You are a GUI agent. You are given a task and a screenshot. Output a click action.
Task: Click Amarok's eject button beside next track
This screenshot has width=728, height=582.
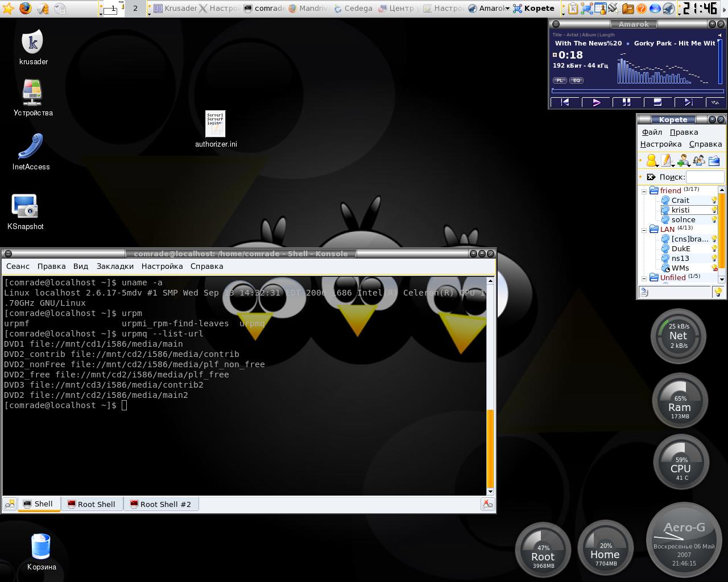(715, 102)
